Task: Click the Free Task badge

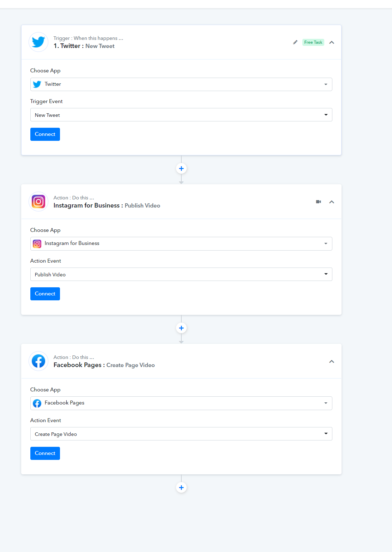Action: pos(313,42)
